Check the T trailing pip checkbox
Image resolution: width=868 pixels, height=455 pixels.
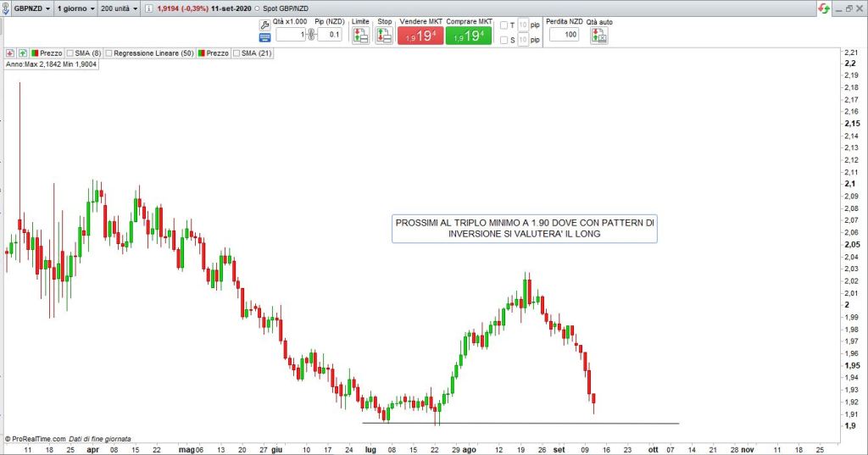tap(504, 25)
